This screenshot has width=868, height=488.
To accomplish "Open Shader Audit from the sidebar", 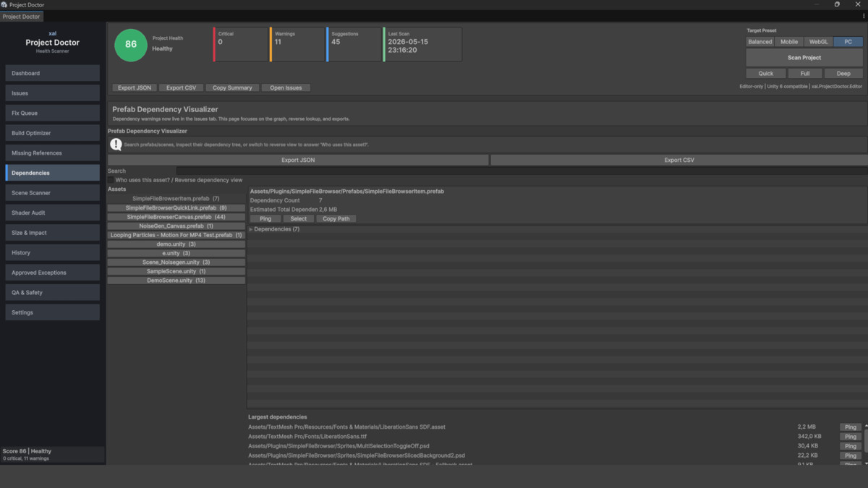I will tap(53, 213).
